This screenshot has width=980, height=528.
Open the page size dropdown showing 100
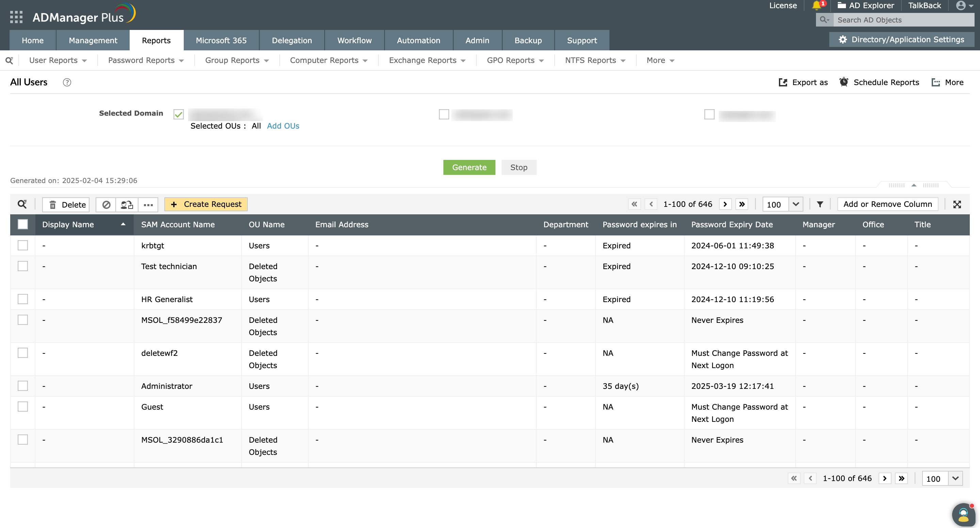pyautogui.click(x=782, y=204)
